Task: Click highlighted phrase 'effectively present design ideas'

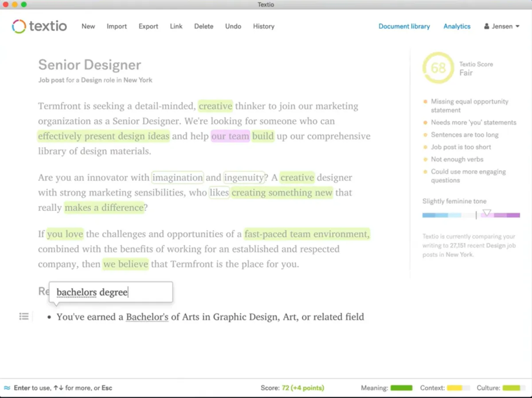Action: pyautogui.click(x=103, y=136)
